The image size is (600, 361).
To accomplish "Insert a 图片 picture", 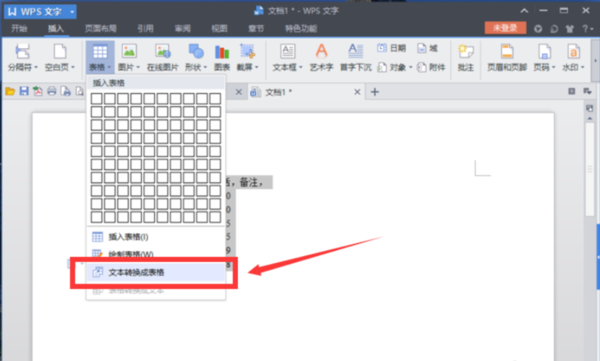I will [129, 57].
